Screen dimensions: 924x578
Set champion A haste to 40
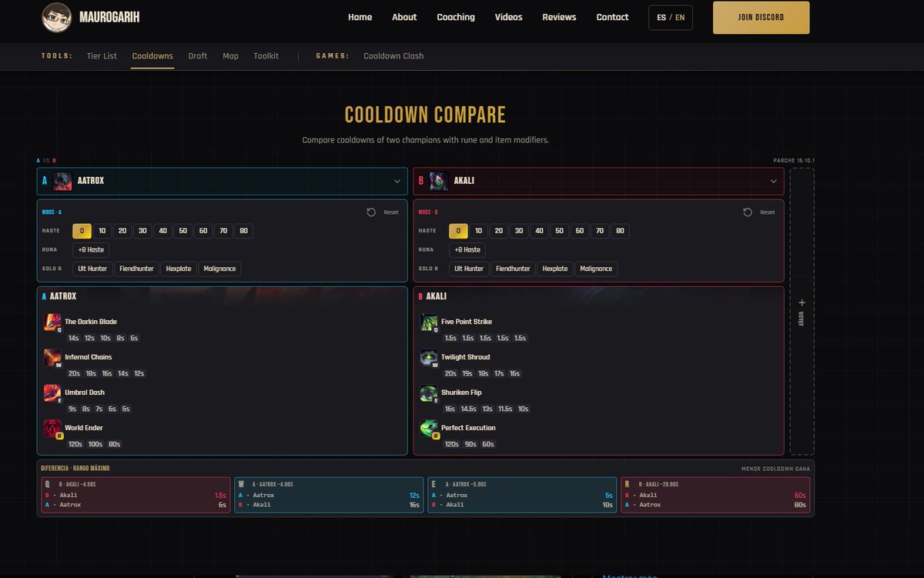tap(162, 231)
